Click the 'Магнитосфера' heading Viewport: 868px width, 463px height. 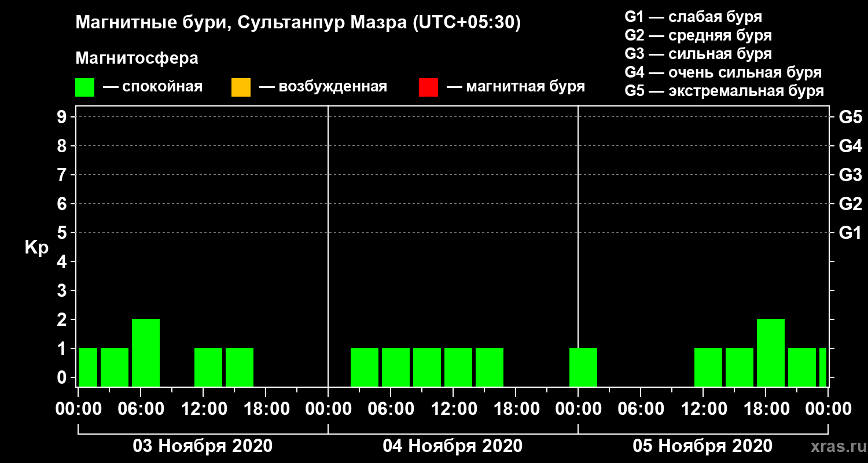[x=137, y=58]
